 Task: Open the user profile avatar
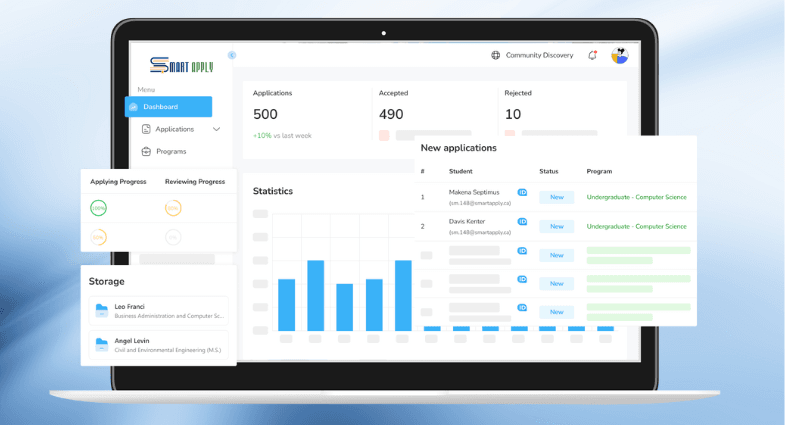click(620, 56)
